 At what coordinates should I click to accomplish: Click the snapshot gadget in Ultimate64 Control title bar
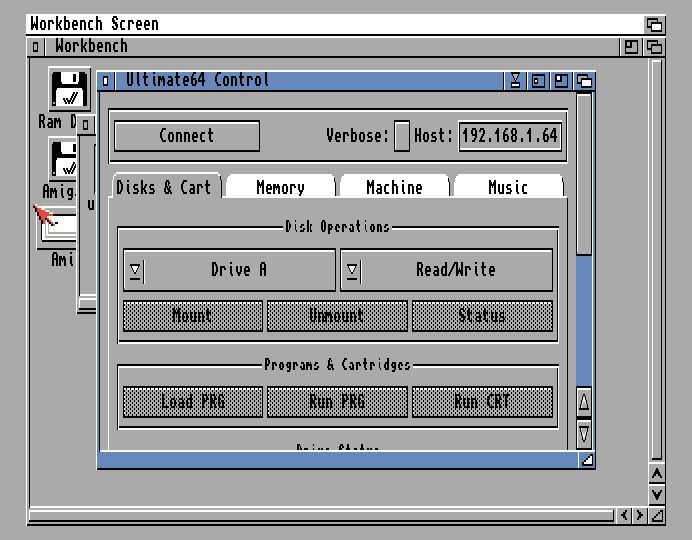538,81
